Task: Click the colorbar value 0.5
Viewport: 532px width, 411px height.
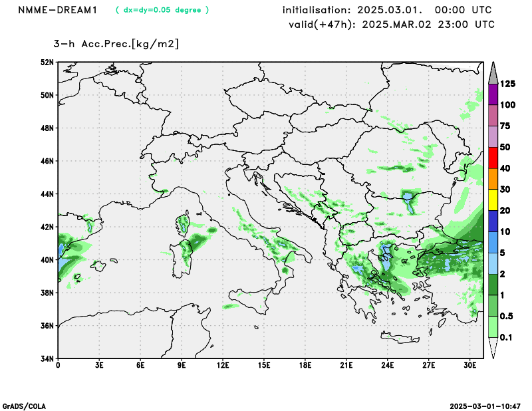Action: click(507, 317)
